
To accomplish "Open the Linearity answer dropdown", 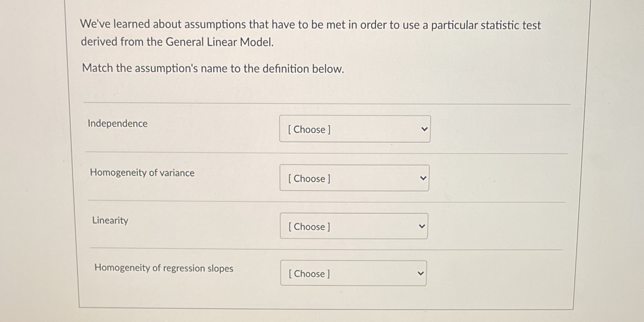I will tap(354, 226).
